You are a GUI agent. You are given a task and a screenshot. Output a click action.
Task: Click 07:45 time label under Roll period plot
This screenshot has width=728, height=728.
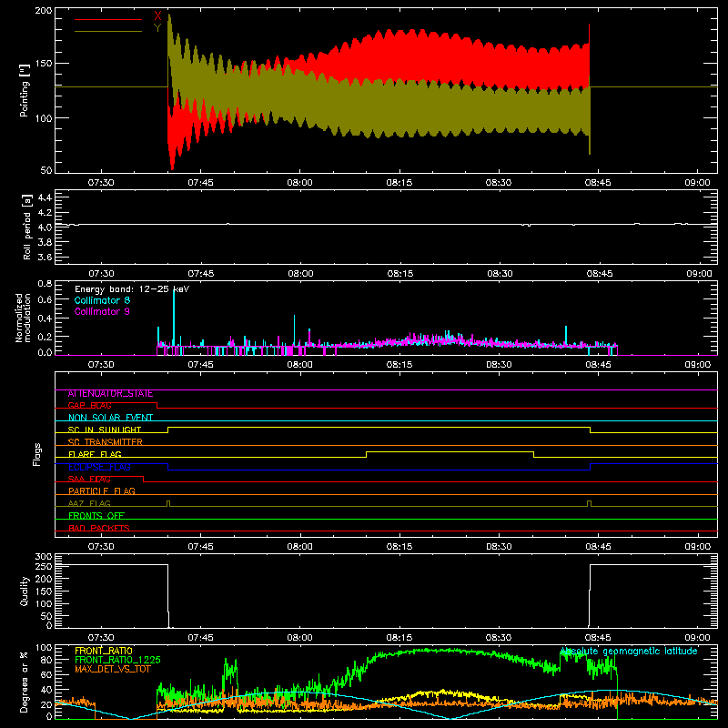click(x=201, y=274)
